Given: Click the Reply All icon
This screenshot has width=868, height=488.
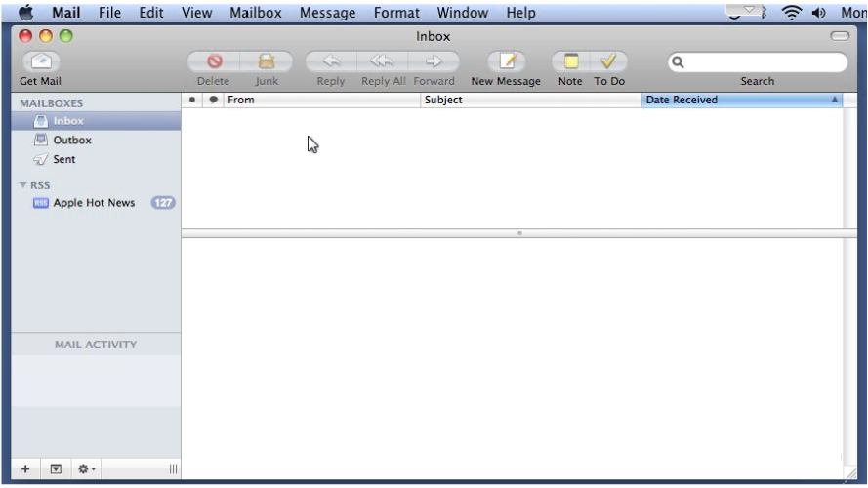Looking at the screenshot, I should point(383,61).
